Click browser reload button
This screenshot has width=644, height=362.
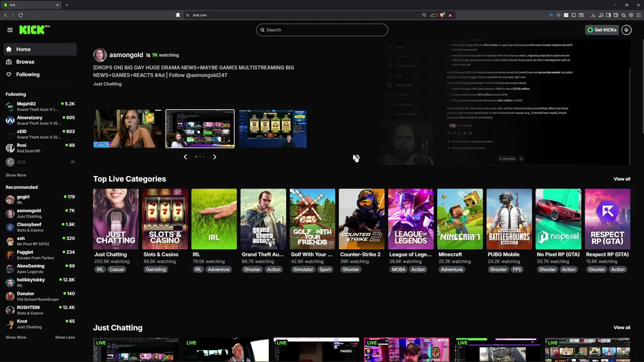[x=21, y=15]
